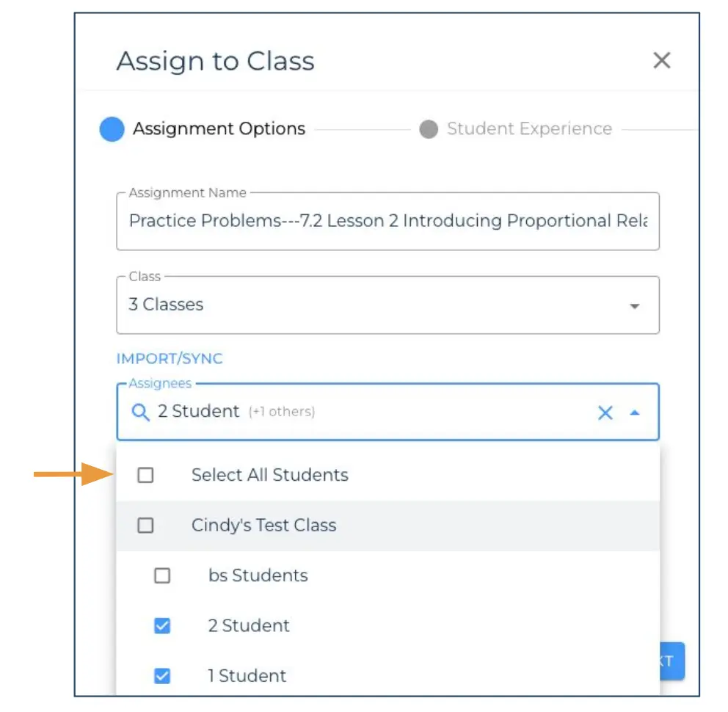The image size is (728, 712).
Task: Click the stepper progress line between steps
Action: click(363, 128)
